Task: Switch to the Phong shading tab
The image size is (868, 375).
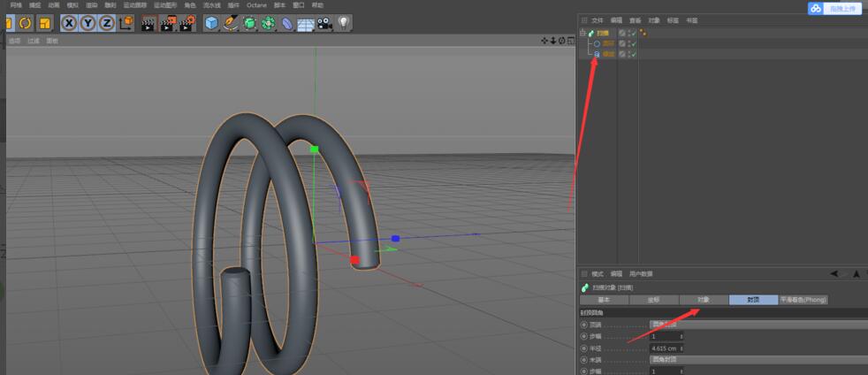Action: coord(803,300)
